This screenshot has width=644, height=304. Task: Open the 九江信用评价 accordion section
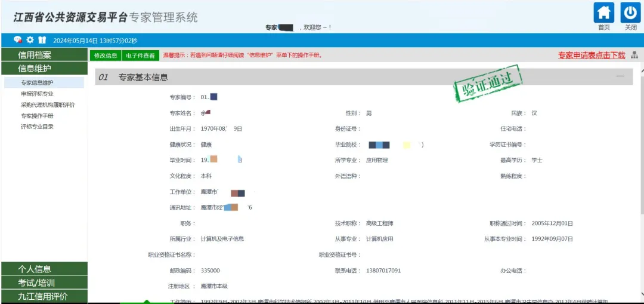point(44,297)
